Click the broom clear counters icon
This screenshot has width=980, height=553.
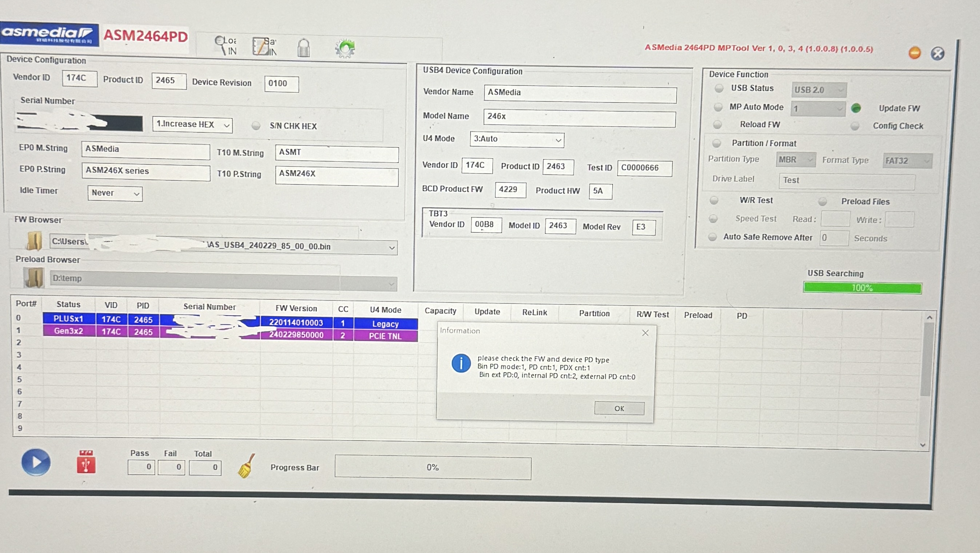[246, 466]
